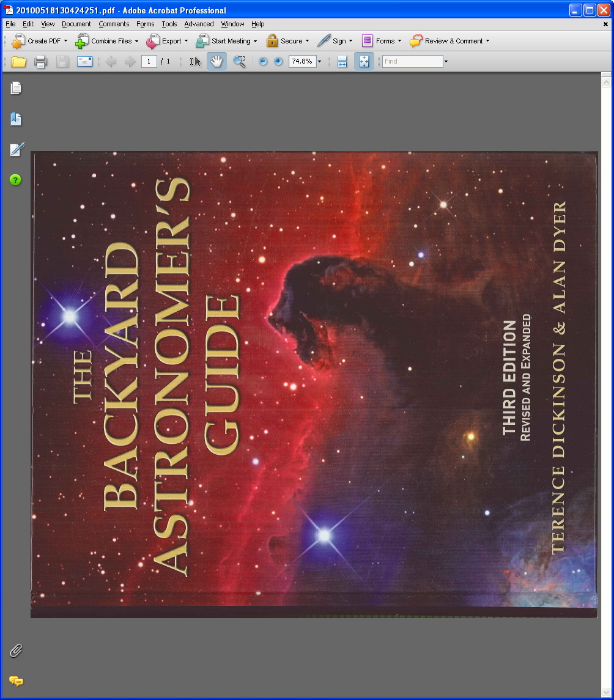The width and height of the screenshot is (614, 700).
Task: Expand the Export dropdown arrow
Action: pyautogui.click(x=186, y=41)
